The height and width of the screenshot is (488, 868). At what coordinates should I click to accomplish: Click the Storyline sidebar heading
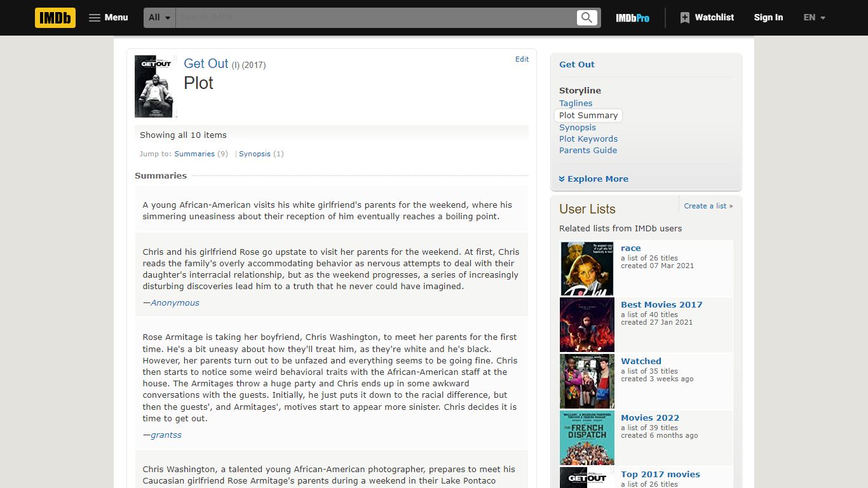580,90
